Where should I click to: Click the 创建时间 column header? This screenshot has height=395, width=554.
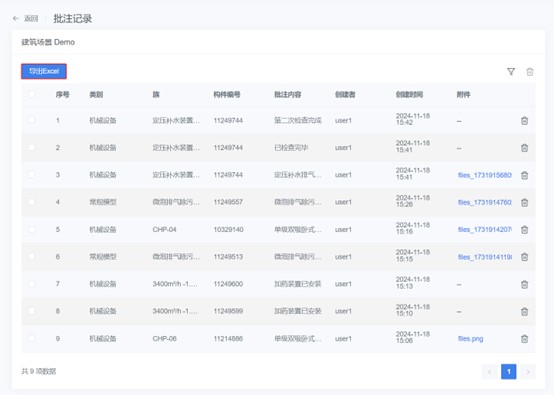click(x=409, y=94)
